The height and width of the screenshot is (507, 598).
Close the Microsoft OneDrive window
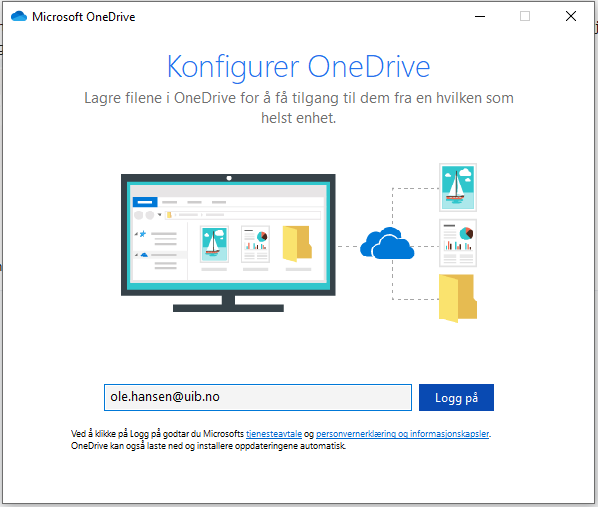571,16
